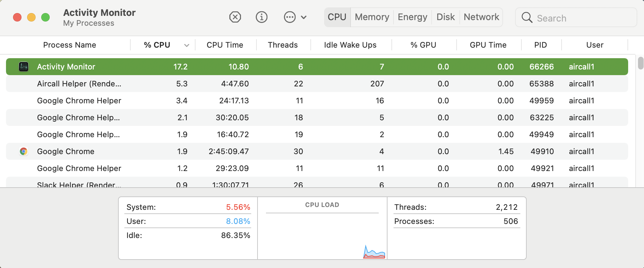Switch to the Memory tab
This screenshot has width=644, height=268.
(x=372, y=17)
